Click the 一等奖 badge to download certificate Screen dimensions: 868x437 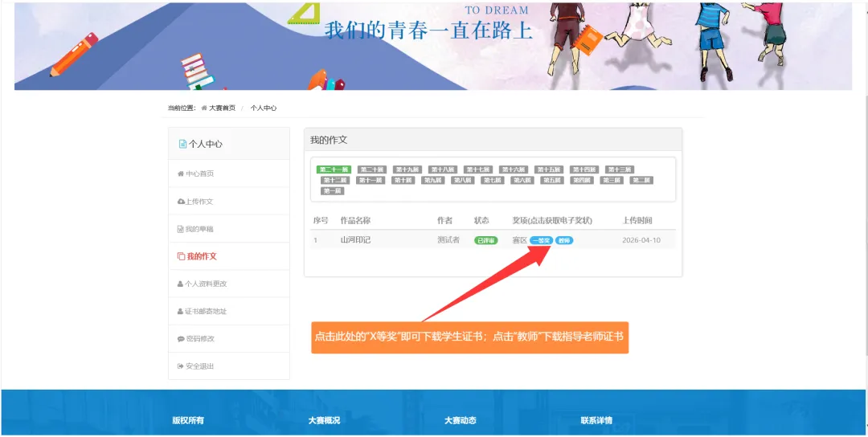coord(541,241)
